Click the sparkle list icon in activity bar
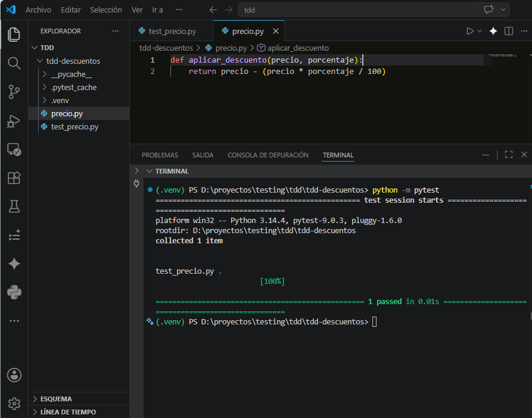 point(14,235)
